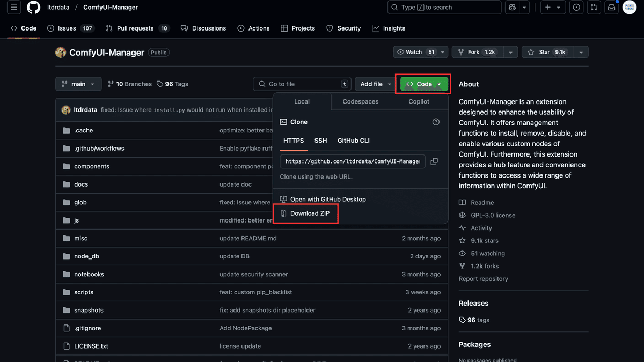
Task: Click the HTTPS clone URL field
Action: pos(353,161)
